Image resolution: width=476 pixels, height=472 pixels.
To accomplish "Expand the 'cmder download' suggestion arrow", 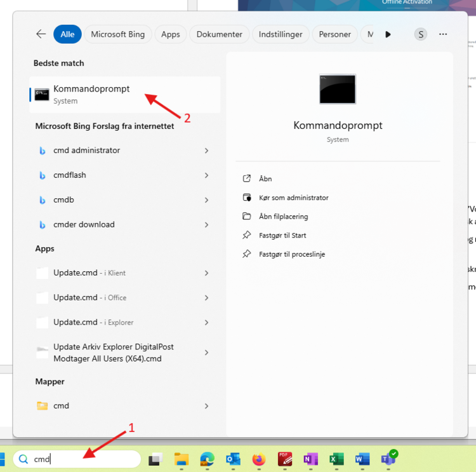I will pos(207,224).
